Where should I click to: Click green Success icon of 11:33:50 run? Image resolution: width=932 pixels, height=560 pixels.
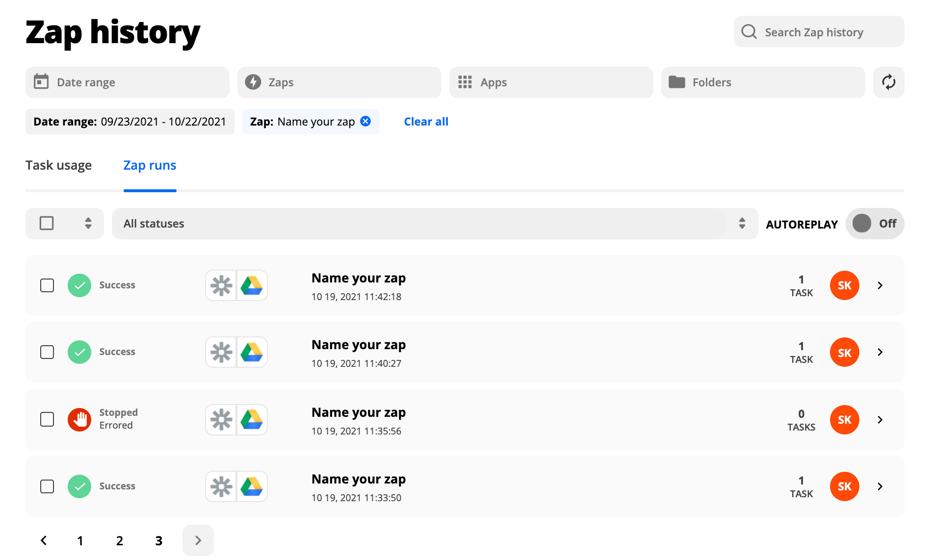tap(79, 486)
